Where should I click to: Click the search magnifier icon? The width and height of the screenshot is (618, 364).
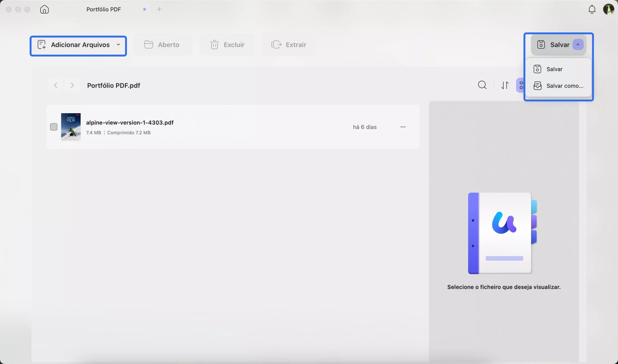tap(482, 85)
